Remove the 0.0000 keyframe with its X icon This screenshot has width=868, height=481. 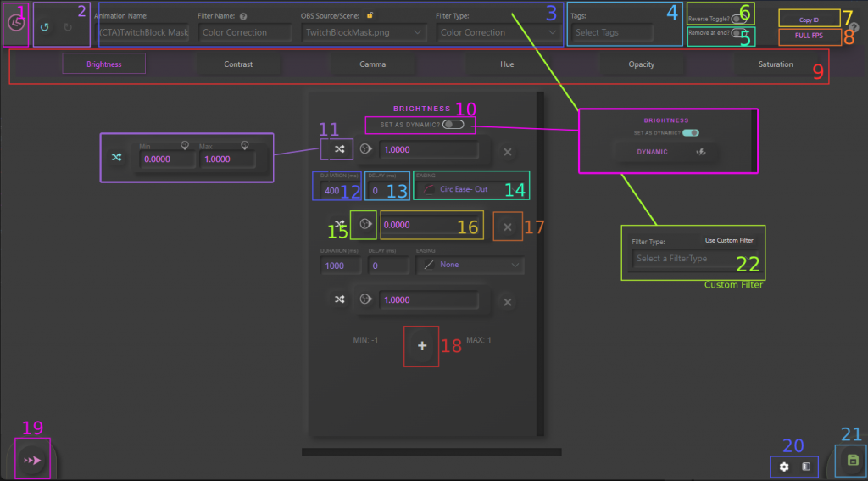click(507, 227)
